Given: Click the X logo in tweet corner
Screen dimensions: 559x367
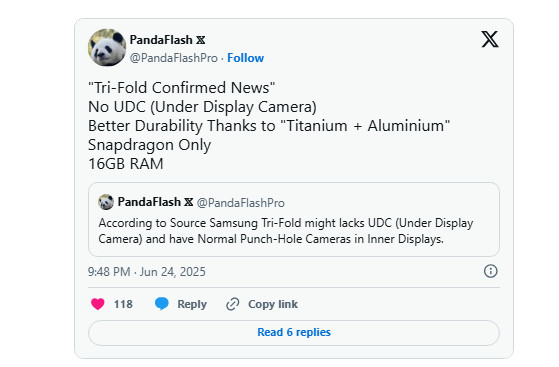Looking at the screenshot, I should point(490,39).
